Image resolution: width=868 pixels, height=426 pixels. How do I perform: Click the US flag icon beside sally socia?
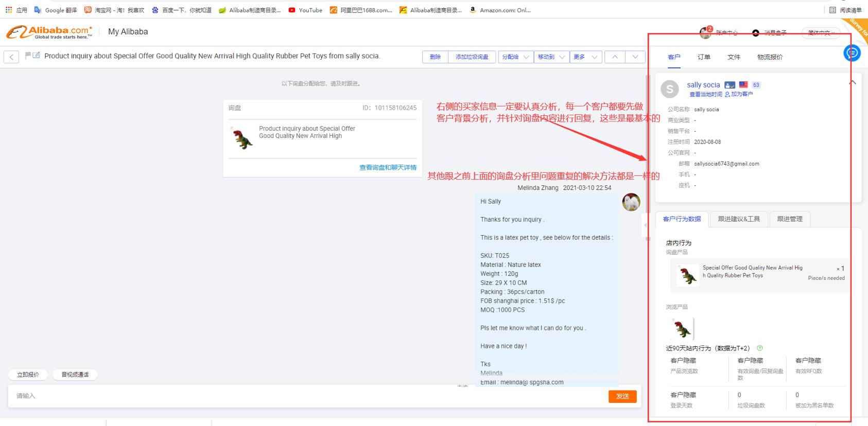click(743, 84)
